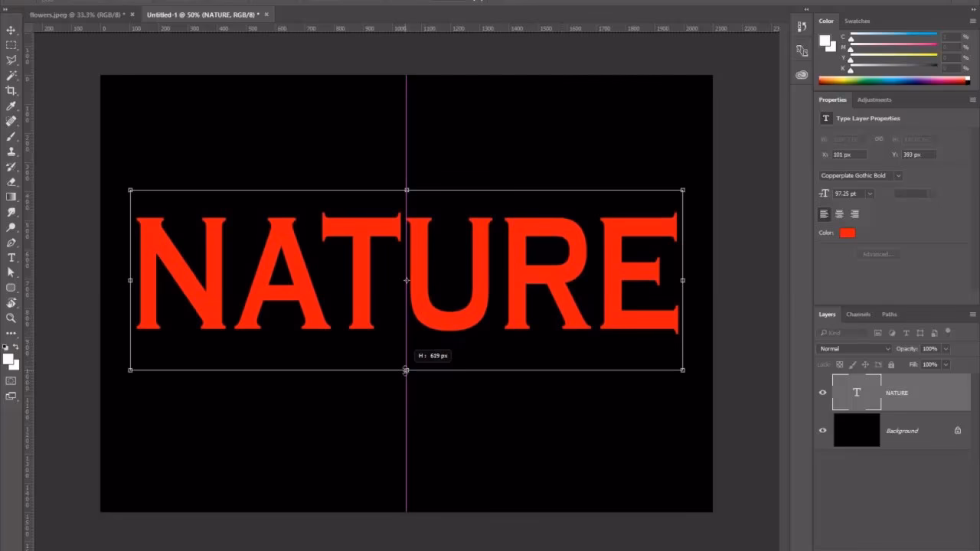The width and height of the screenshot is (980, 551).
Task: Click the Advanced link in Type Layer Properties
Action: [x=877, y=253]
